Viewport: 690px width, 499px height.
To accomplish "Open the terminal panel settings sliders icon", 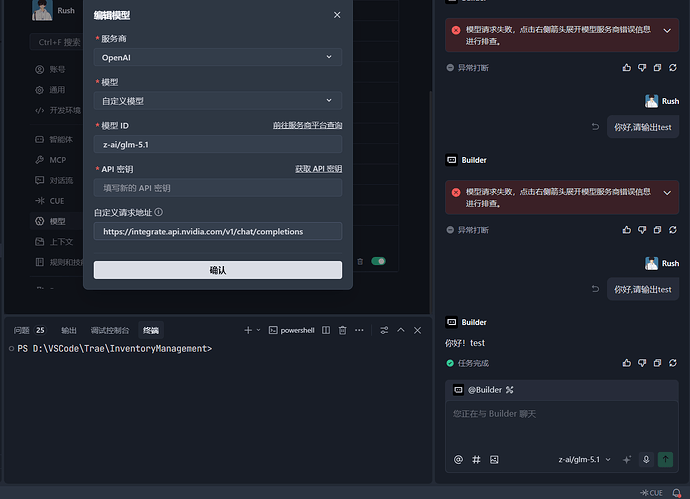I will click(x=384, y=330).
